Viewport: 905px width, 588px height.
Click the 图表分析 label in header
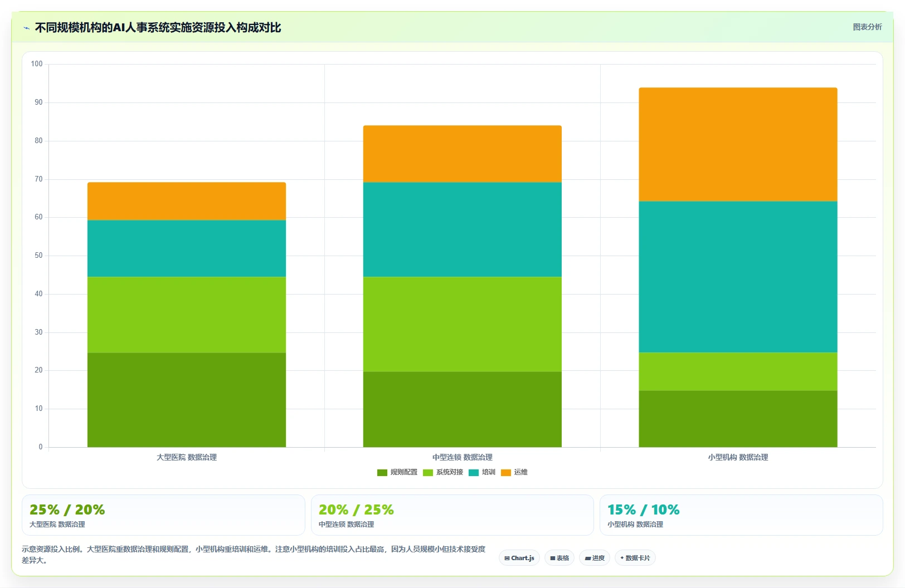pos(867,27)
